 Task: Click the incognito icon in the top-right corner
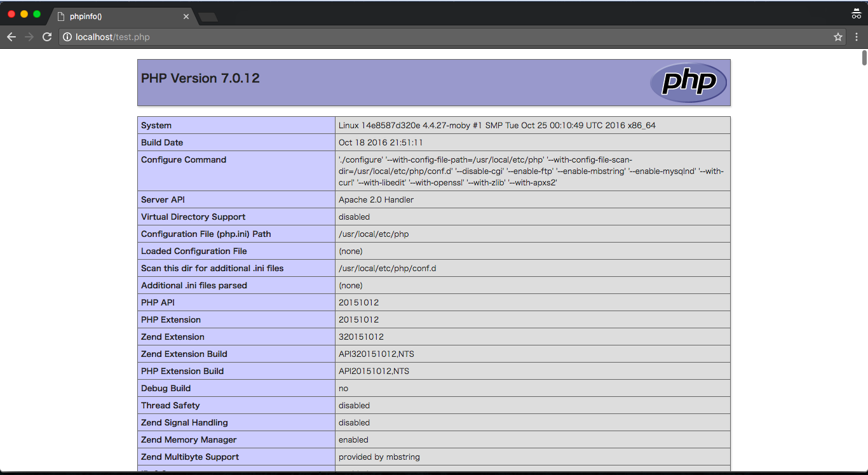856,14
